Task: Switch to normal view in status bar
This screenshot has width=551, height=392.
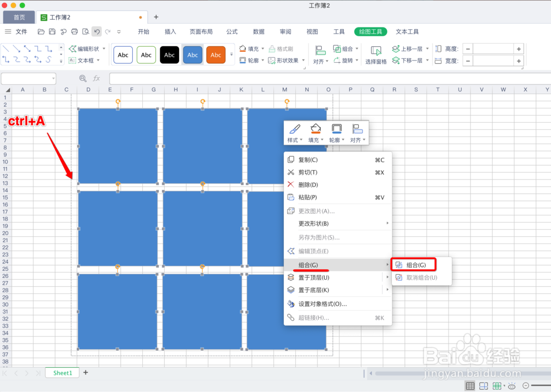Action: (470, 386)
